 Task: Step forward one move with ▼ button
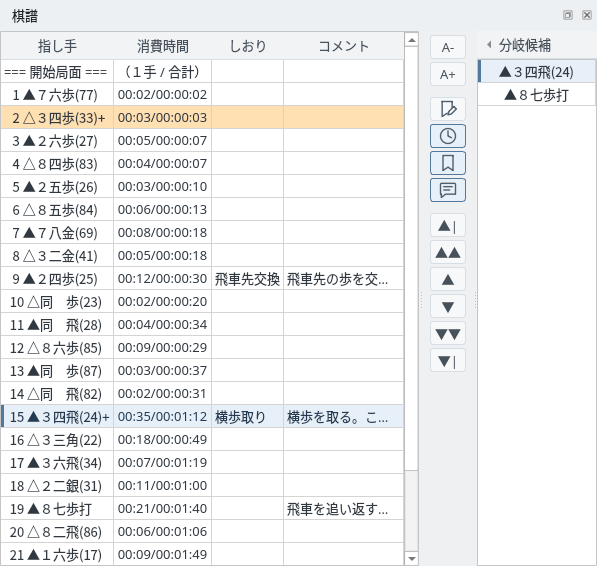(448, 306)
